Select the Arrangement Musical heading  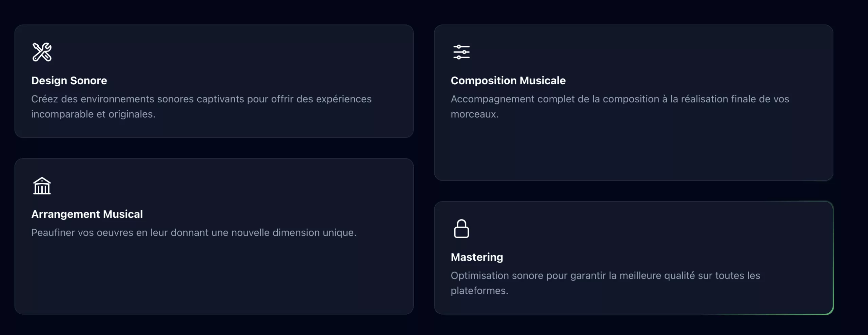click(87, 214)
